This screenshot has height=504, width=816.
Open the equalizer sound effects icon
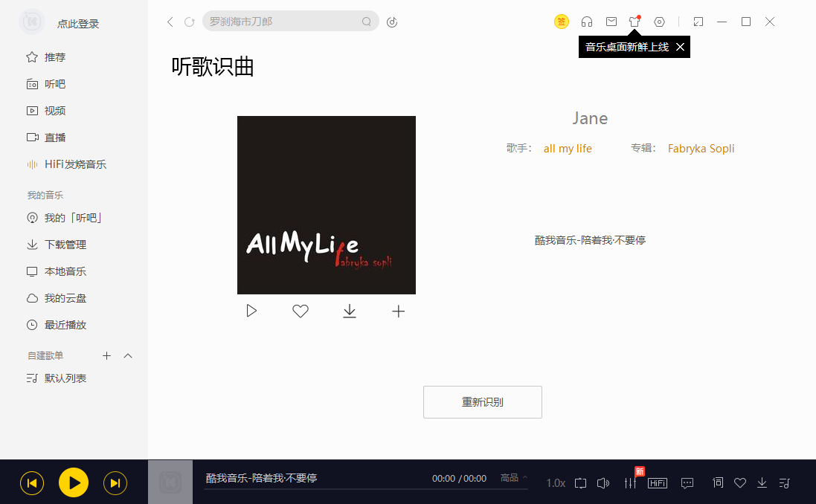coord(630,483)
